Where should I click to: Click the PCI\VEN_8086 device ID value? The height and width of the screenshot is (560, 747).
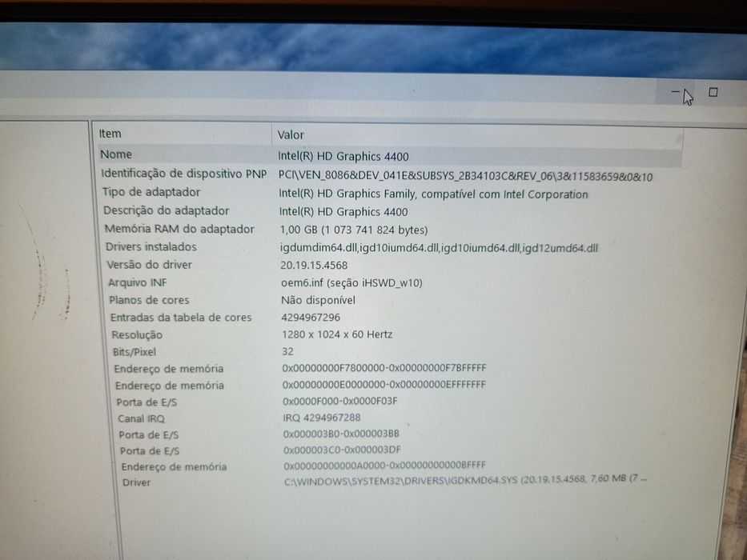pyautogui.click(x=465, y=176)
